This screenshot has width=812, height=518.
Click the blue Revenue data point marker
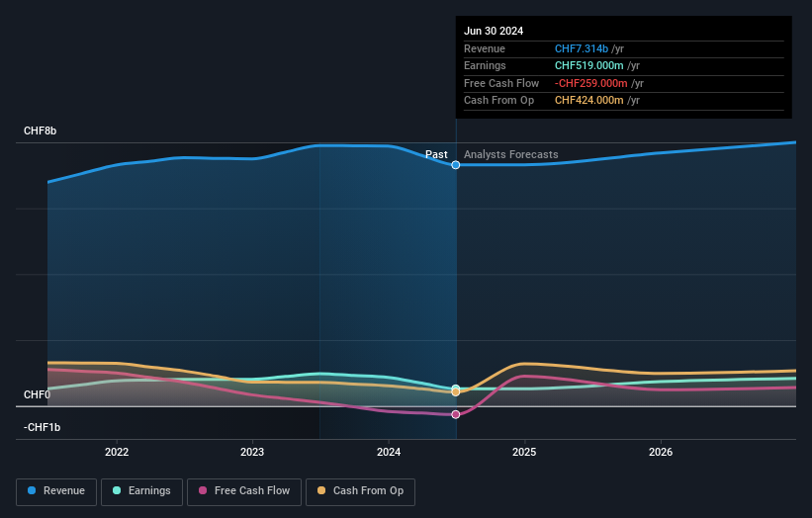click(x=456, y=165)
